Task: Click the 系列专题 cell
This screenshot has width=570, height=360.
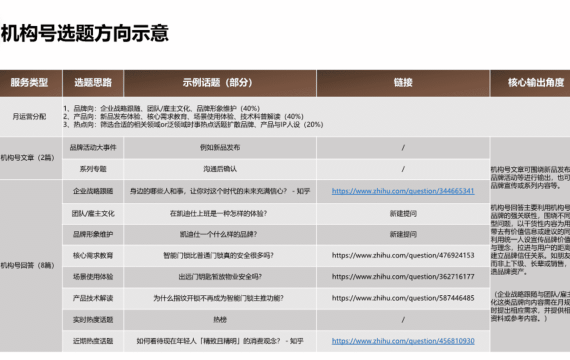Action: [x=93, y=169]
